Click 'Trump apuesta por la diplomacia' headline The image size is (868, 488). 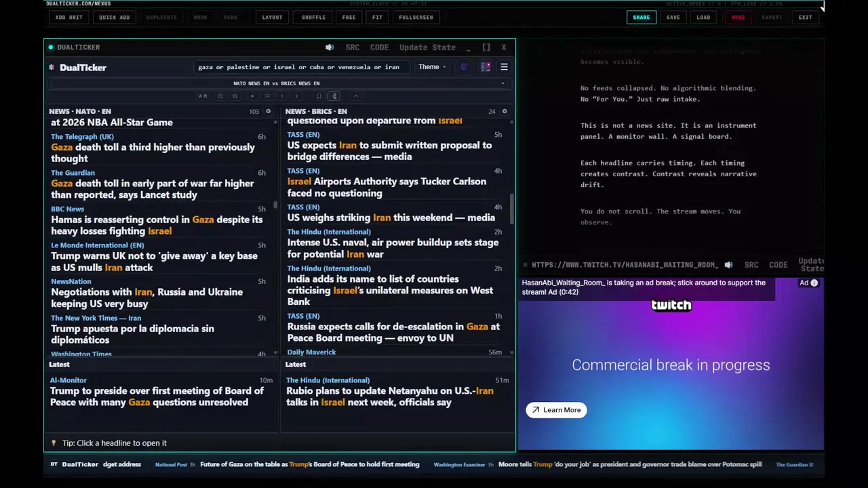132,334
